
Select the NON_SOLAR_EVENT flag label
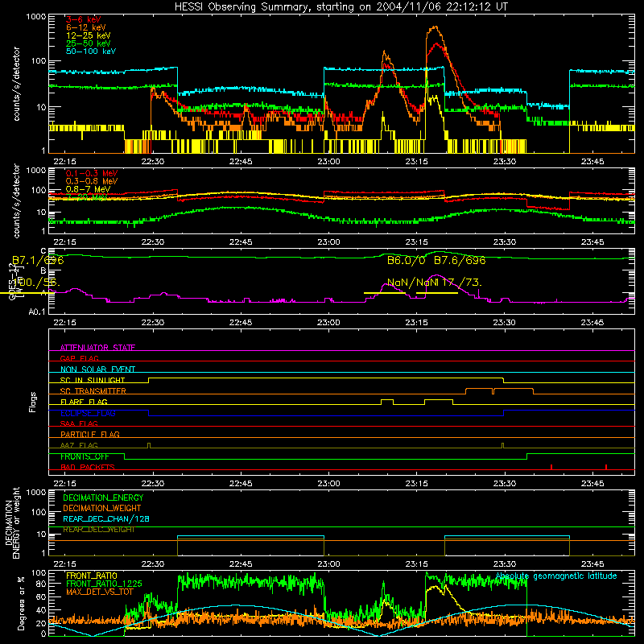(97, 369)
